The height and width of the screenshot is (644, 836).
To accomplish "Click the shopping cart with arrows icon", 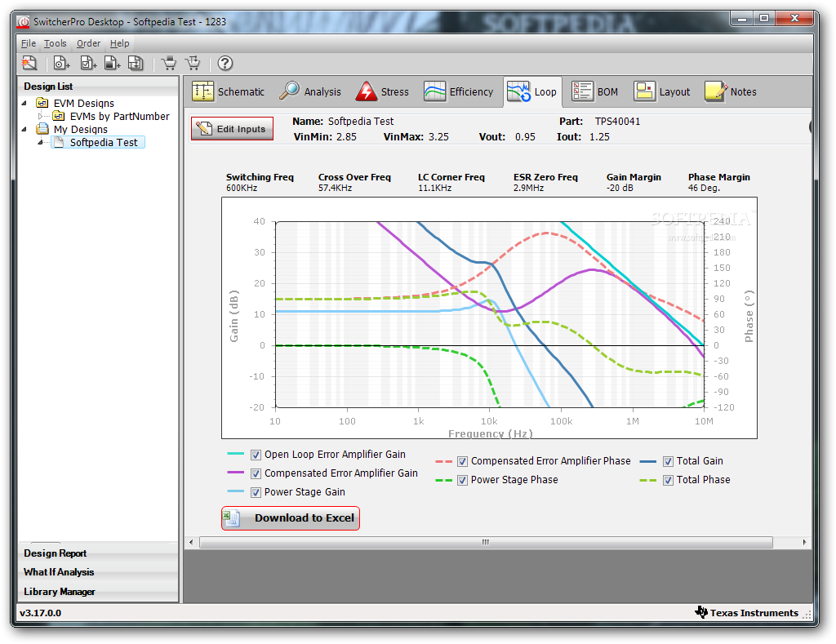I will [x=193, y=64].
